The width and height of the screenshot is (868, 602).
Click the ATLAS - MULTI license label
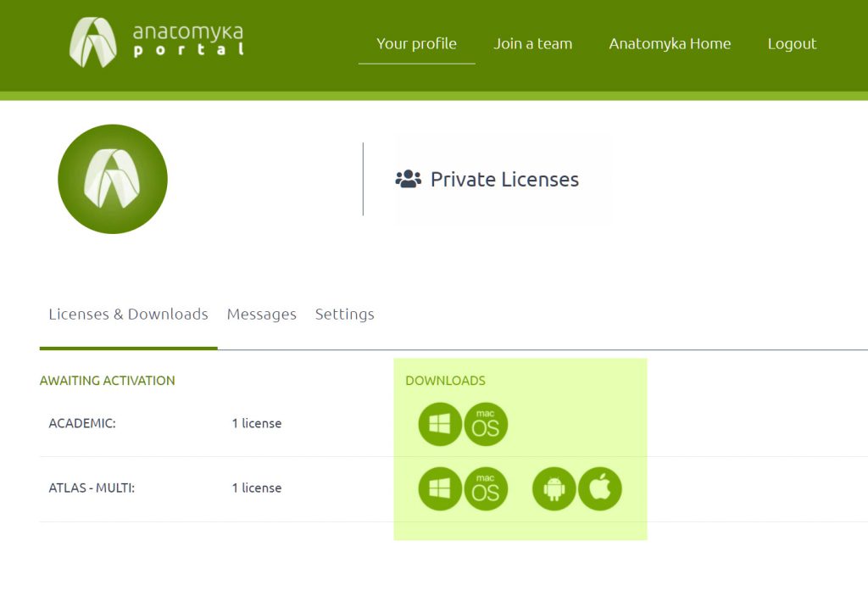92,488
